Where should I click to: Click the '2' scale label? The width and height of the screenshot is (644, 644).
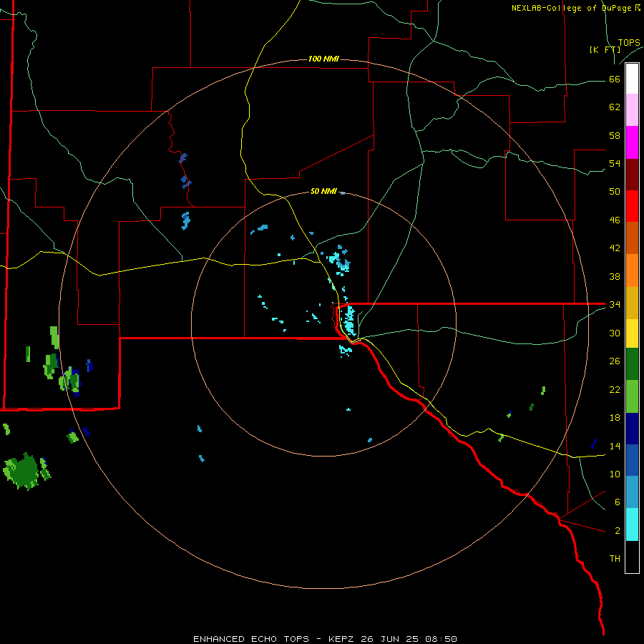point(618,531)
